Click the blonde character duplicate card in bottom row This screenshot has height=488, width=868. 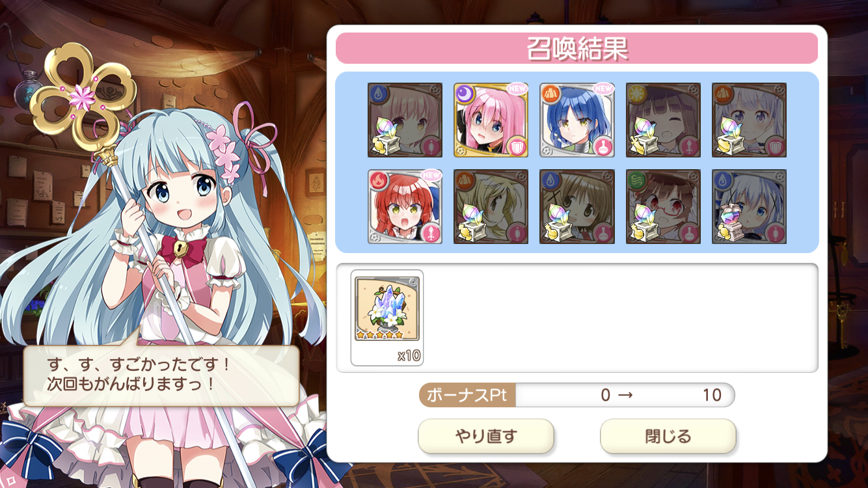click(491, 206)
